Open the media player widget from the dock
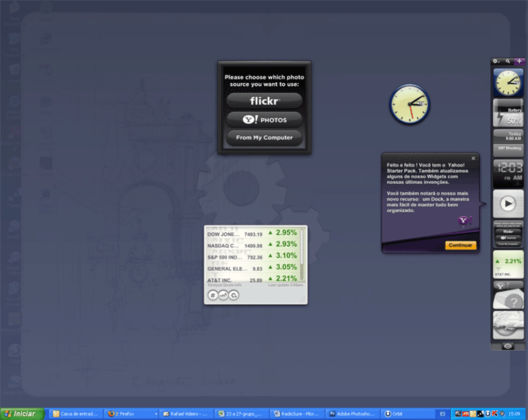The width and height of the screenshot is (528, 420). pos(508,203)
